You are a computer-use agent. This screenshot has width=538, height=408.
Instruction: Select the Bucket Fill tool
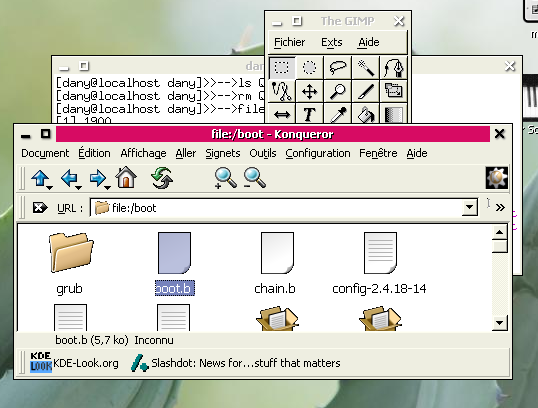[366, 114]
